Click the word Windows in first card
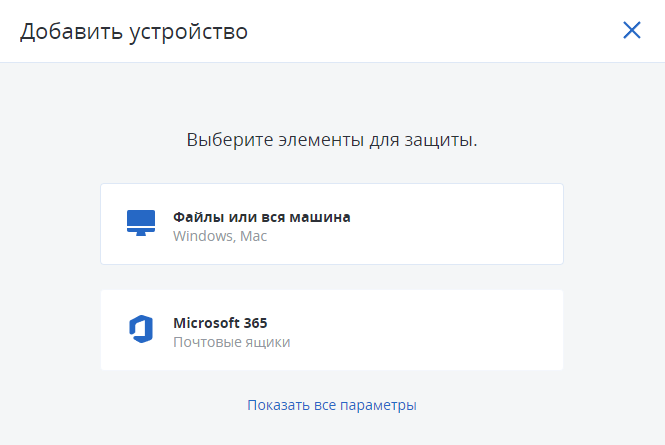 (x=204, y=236)
